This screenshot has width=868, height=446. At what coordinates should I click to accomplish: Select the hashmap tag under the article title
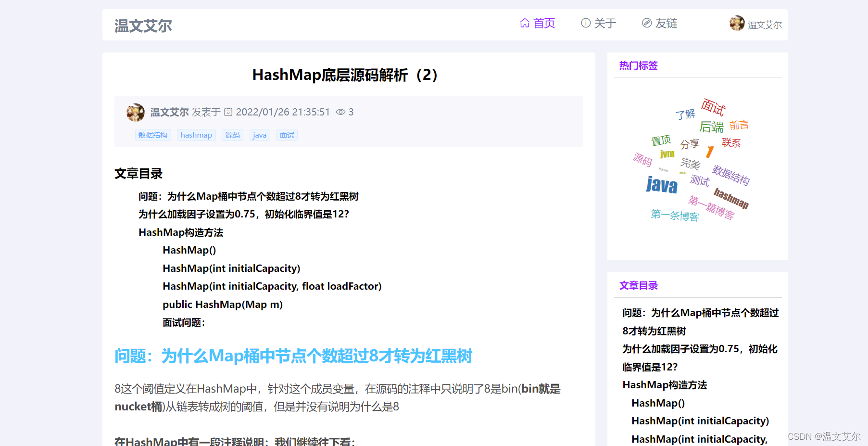196,135
